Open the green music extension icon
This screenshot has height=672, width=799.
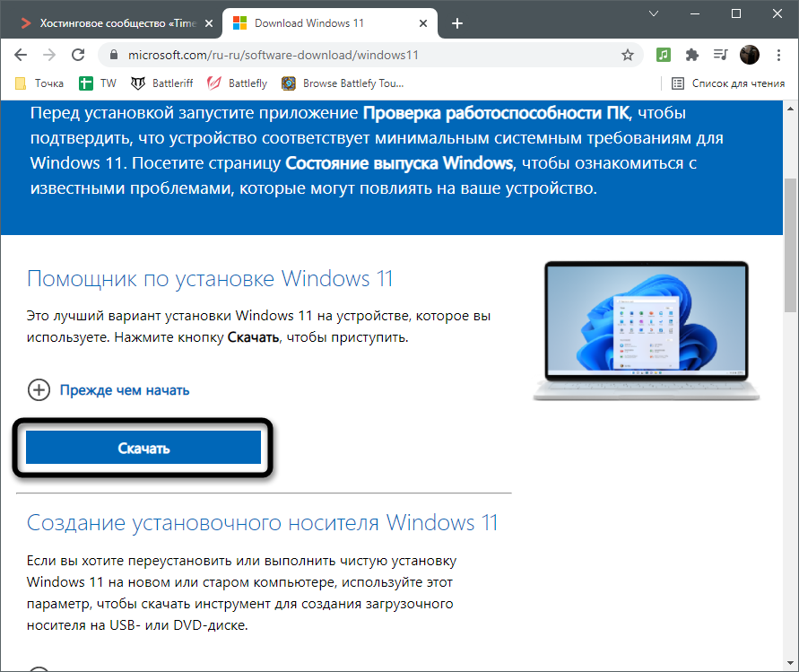coord(663,55)
